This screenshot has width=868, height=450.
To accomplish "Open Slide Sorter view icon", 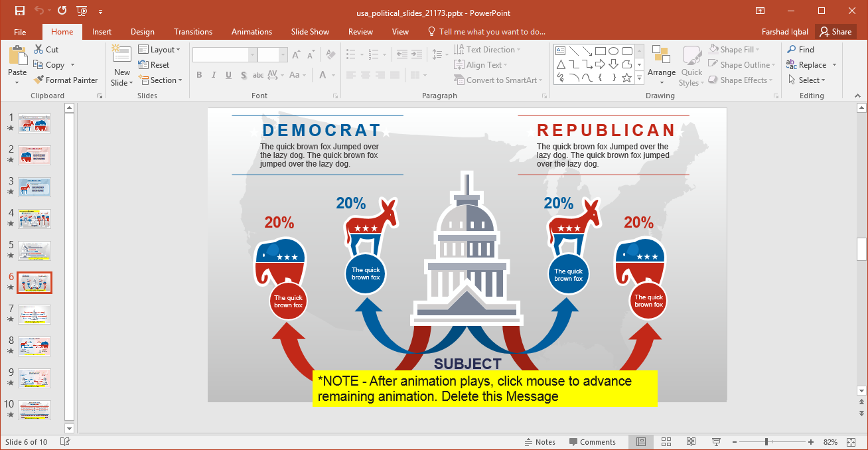I will pyautogui.click(x=666, y=442).
